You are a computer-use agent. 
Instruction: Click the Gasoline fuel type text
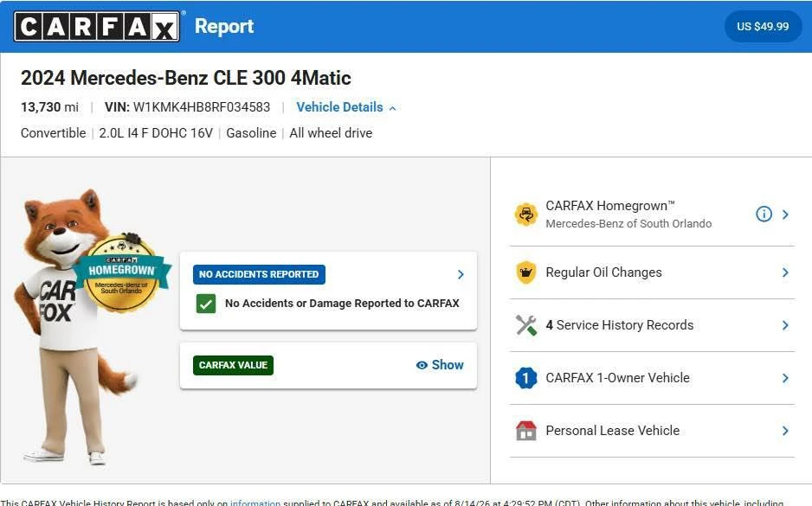(251, 133)
